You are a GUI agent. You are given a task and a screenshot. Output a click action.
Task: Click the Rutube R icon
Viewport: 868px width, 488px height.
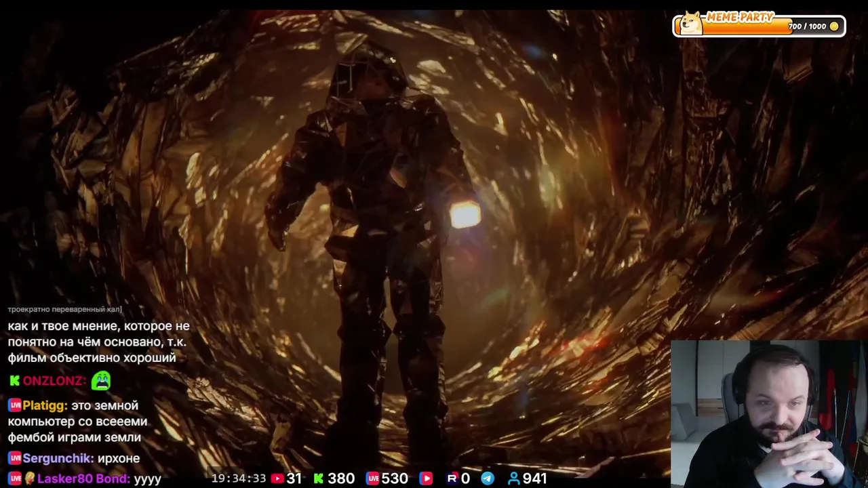click(452, 479)
